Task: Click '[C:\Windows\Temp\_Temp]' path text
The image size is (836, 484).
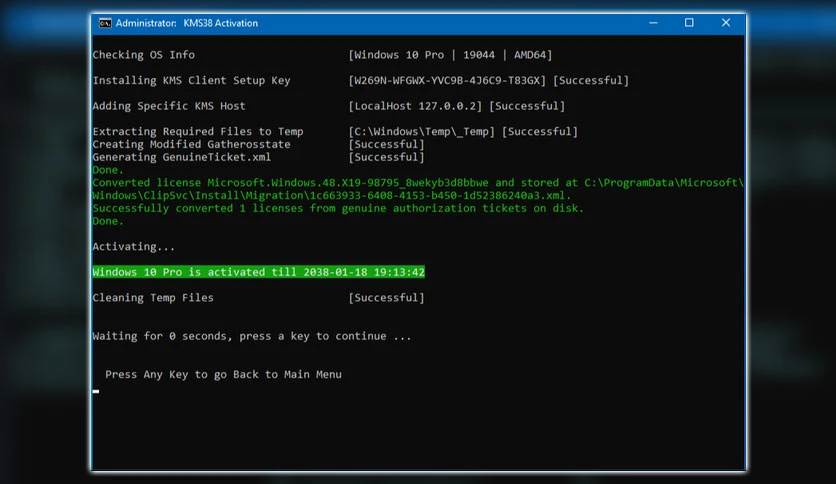Action: tap(422, 132)
